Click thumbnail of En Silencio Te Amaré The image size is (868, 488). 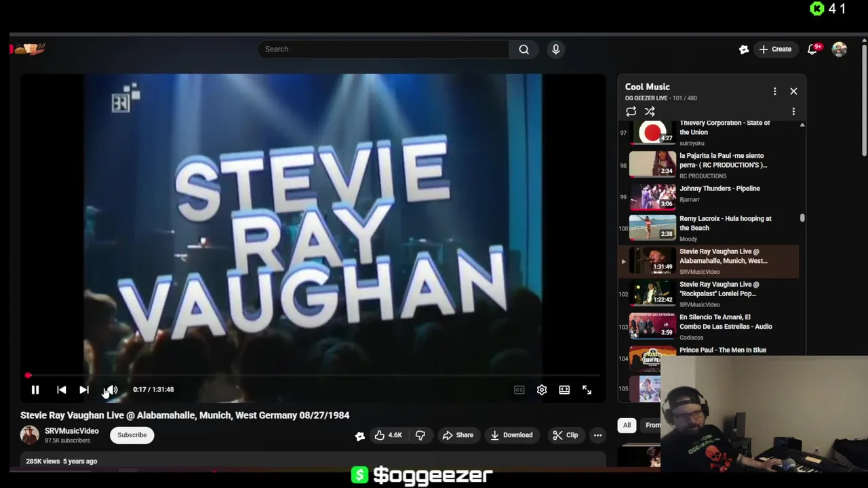(652, 325)
